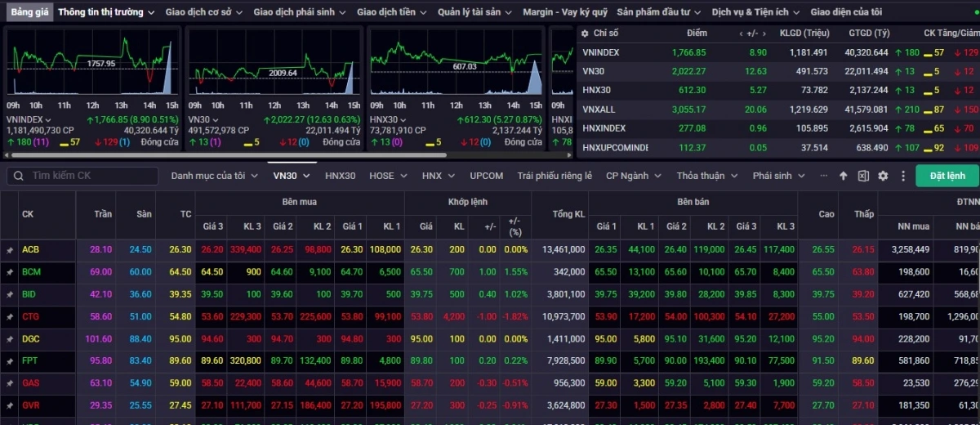Focus the Tìm kiếm CK search field

point(90,176)
